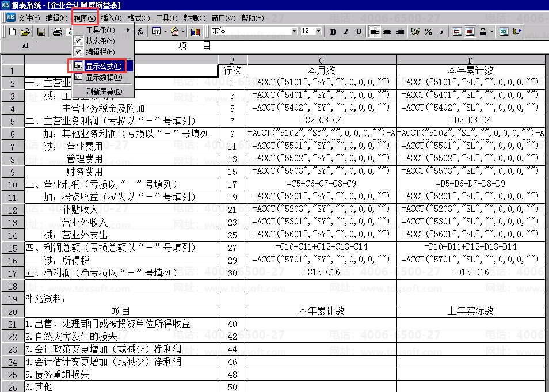Click the exit door icon in the toolbar
This screenshot has width=549, height=392.
[517, 32]
